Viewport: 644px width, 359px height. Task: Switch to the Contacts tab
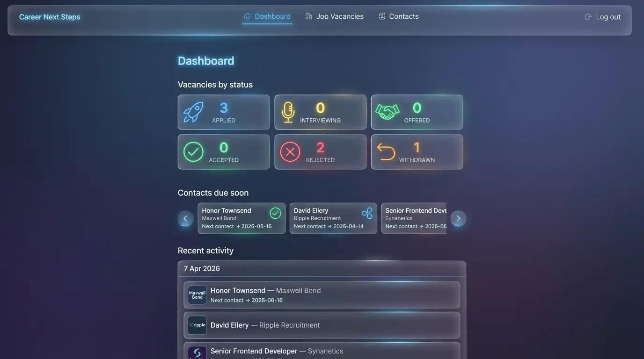tap(398, 16)
